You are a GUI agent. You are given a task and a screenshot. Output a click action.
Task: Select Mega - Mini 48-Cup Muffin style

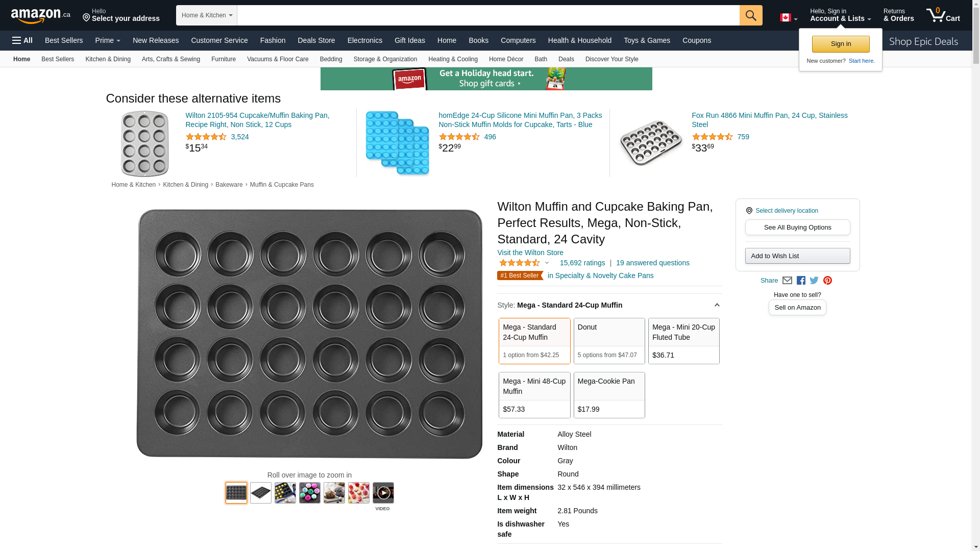pyautogui.click(x=534, y=395)
